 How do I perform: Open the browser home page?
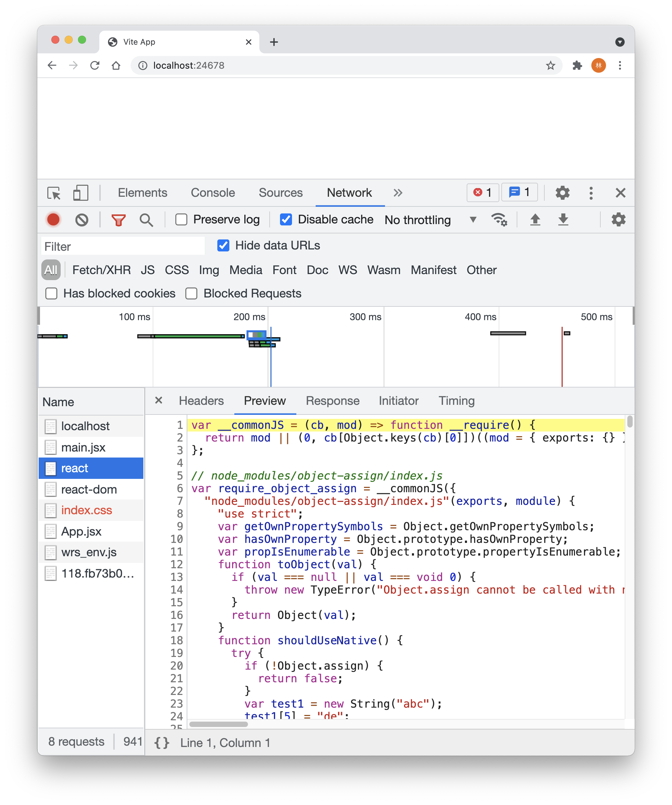coord(116,66)
